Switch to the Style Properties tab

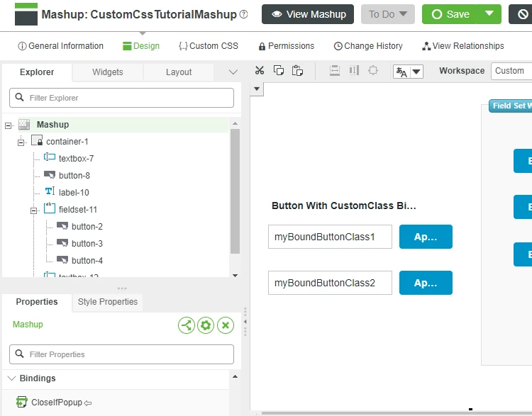click(x=108, y=302)
